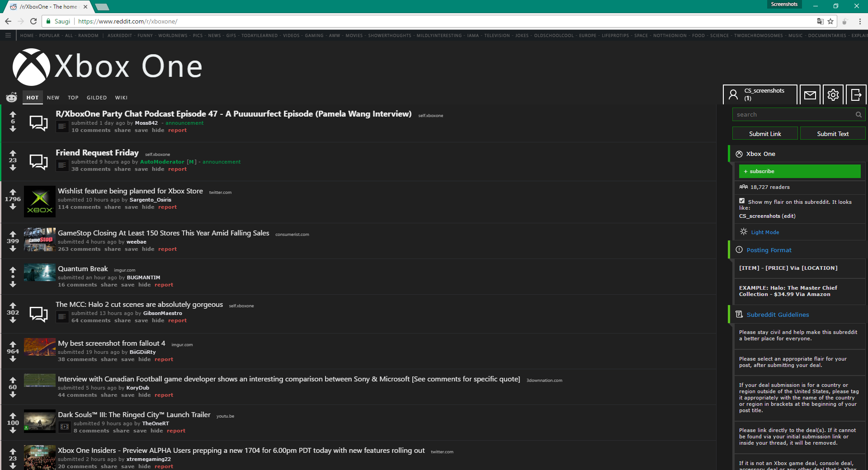The height and width of the screenshot is (470, 868).
Task: Open the hamburger menu in top bar
Action: pyautogui.click(x=8, y=35)
